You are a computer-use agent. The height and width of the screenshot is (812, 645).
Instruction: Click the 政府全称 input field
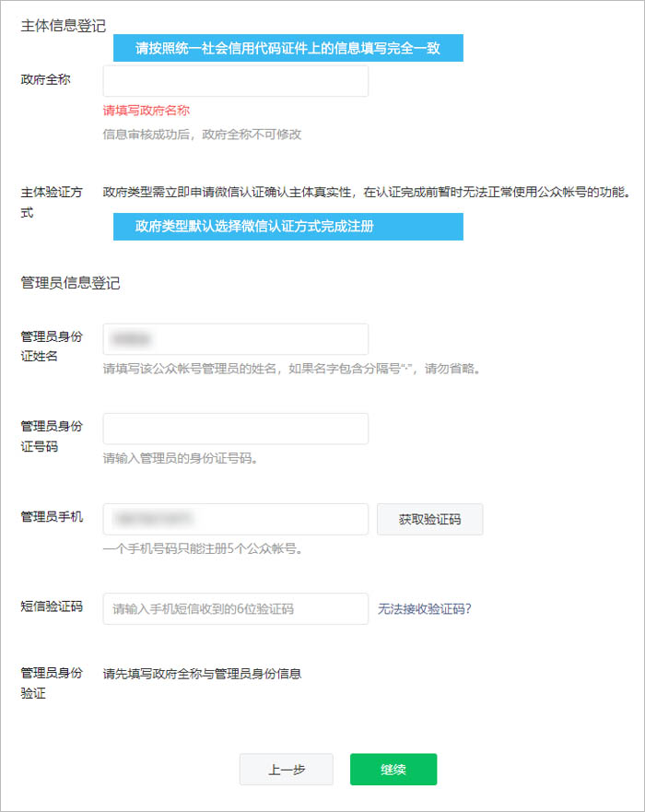pyautogui.click(x=236, y=81)
